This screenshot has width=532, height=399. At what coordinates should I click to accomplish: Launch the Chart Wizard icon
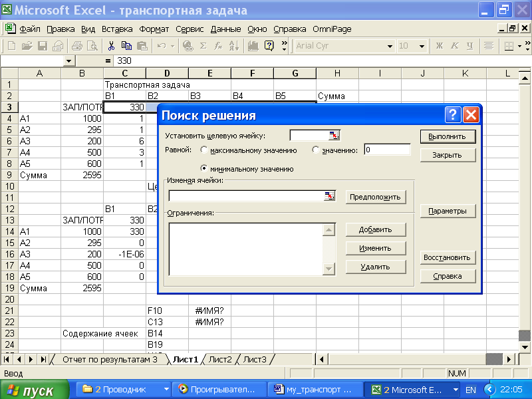coord(253,45)
